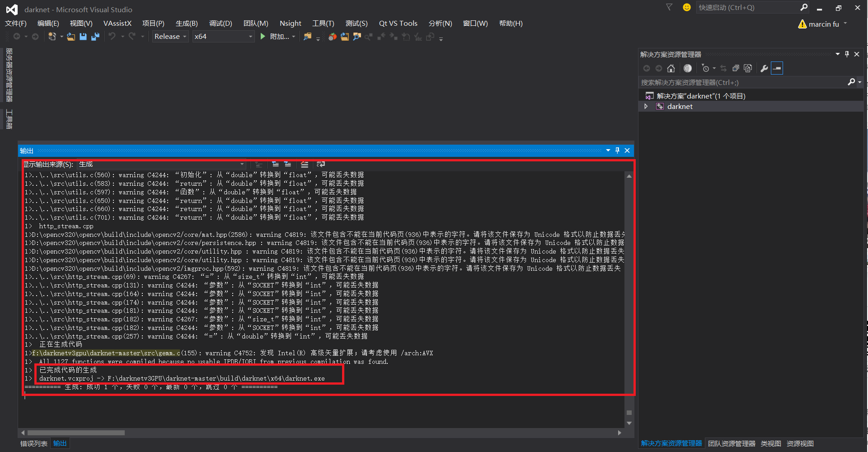Open the 生成(B) menu
The height and width of the screenshot is (452, 868).
coord(187,23)
